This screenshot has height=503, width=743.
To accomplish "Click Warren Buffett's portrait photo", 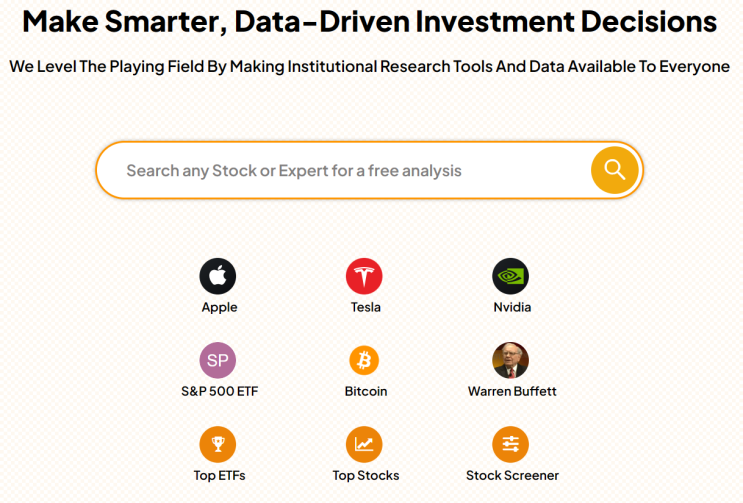I will click(510, 360).
